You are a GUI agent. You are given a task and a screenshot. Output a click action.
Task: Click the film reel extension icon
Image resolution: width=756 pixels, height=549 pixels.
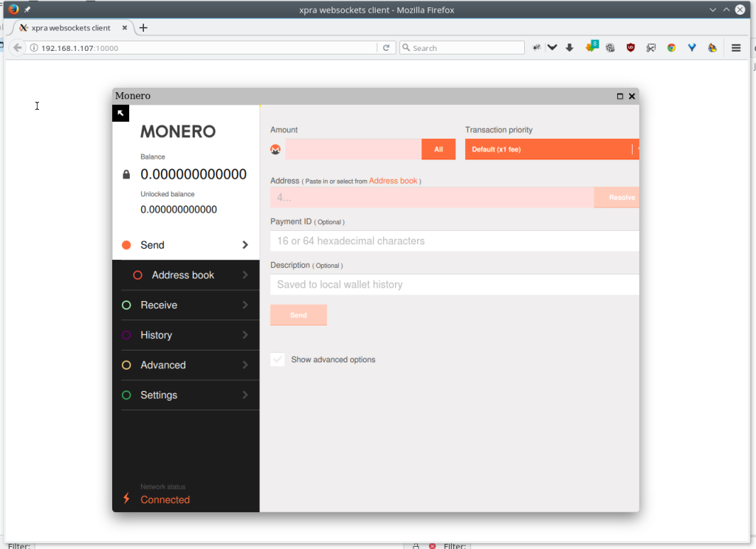click(611, 48)
